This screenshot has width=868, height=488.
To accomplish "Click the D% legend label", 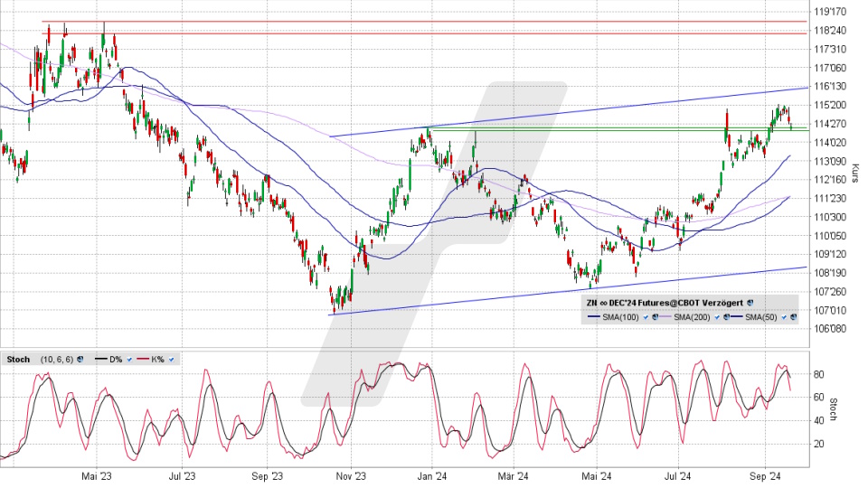I will [x=116, y=360].
